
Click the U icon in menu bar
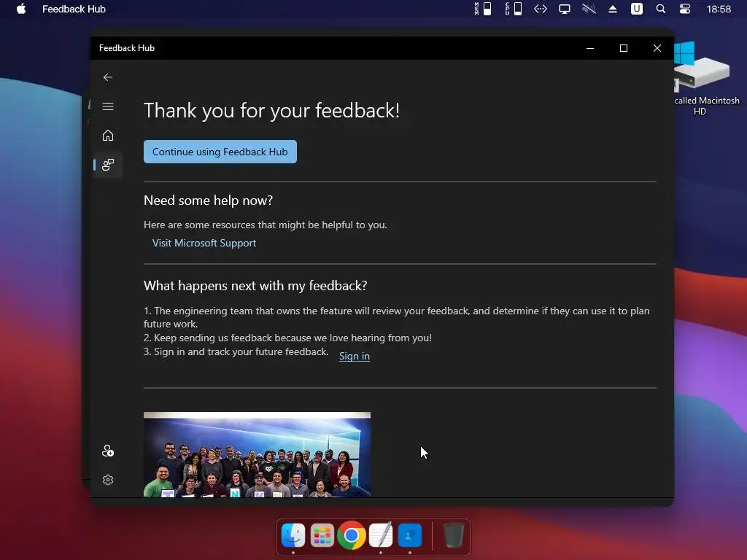tap(636, 9)
